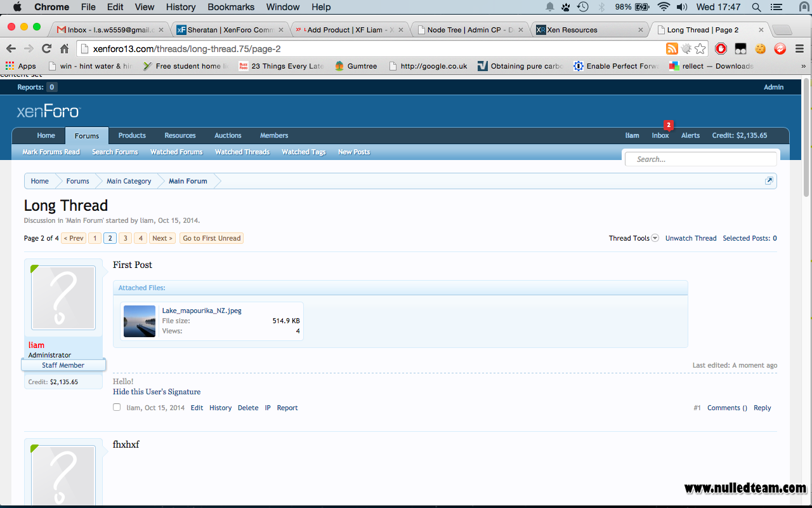Click Reply on post #1
This screenshot has height=508, width=812.
click(x=763, y=408)
